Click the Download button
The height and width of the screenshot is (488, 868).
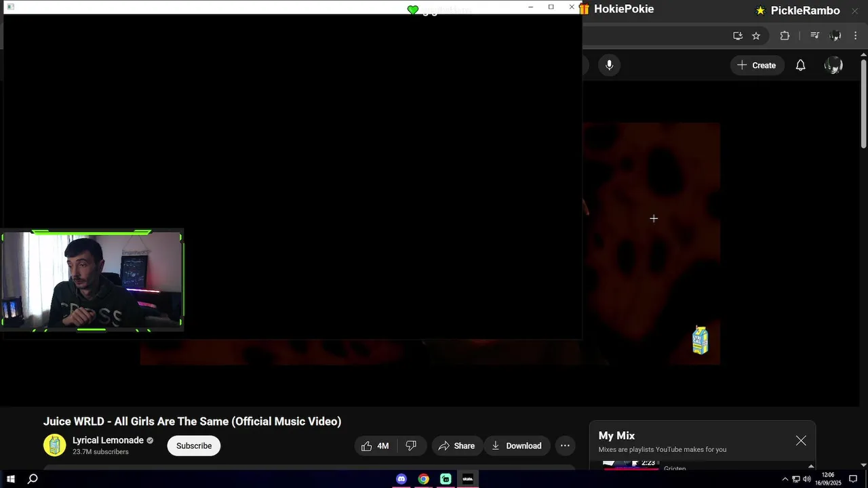coord(517,445)
